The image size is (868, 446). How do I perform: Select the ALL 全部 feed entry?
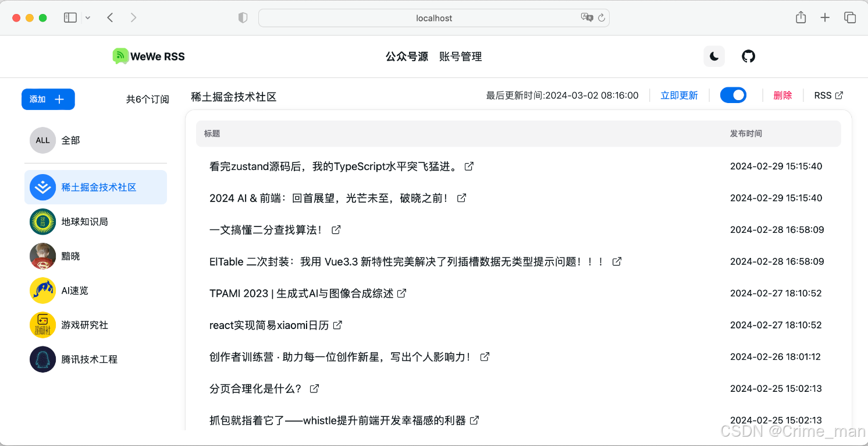tap(95, 140)
